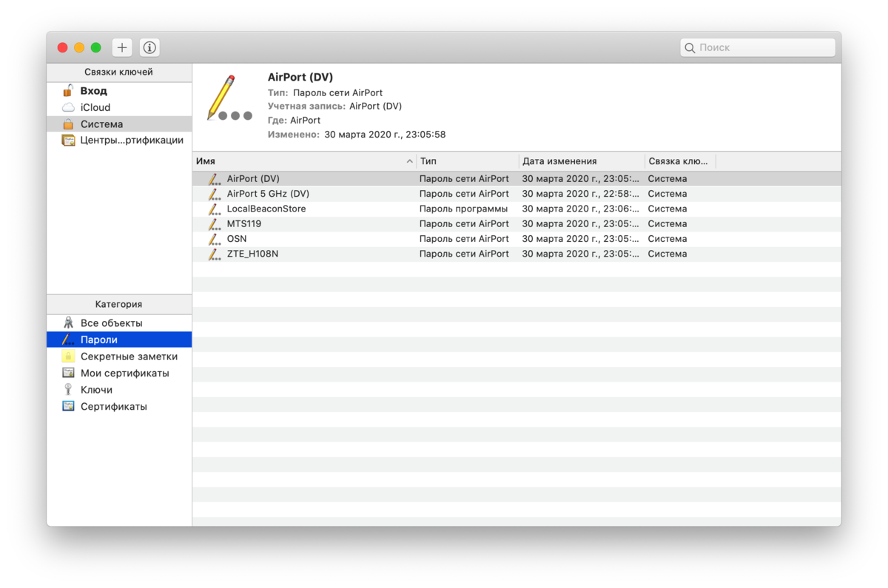This screenshot has height=588, width=888.
Task: Select the iCloud keychain
Action: (x=119, y=107)
